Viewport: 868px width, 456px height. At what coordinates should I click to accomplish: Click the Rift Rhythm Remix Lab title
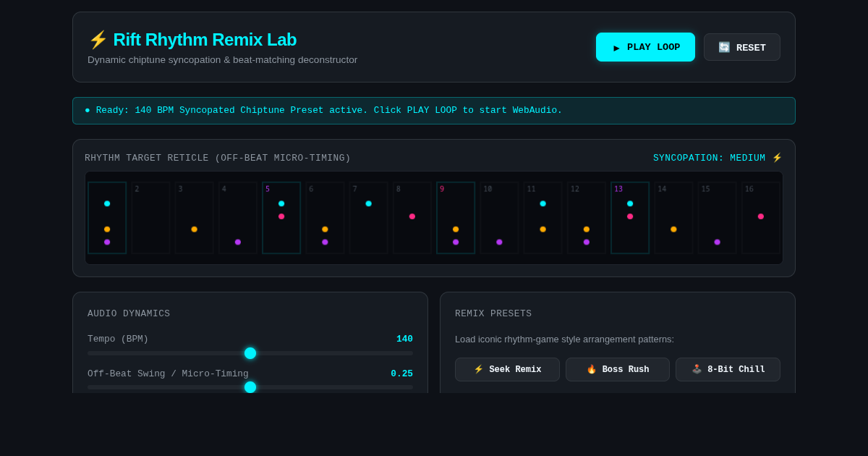[x=192, y=40]
